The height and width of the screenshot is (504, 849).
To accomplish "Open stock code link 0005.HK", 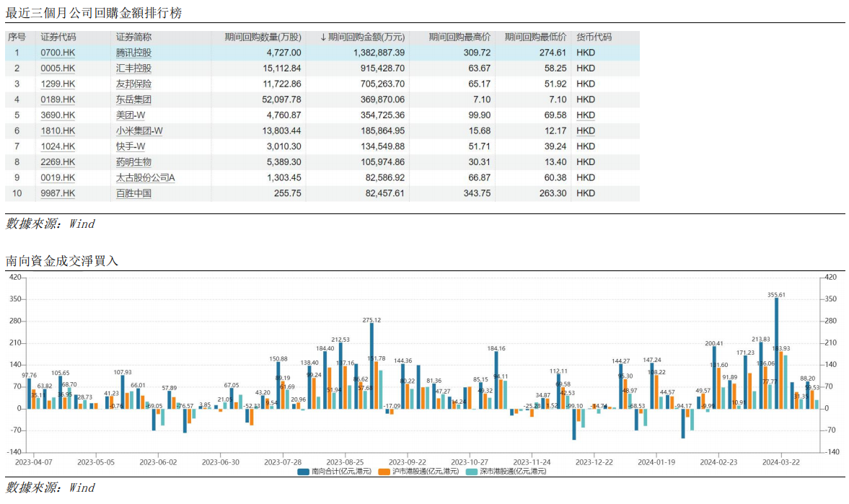I will 58,68.
